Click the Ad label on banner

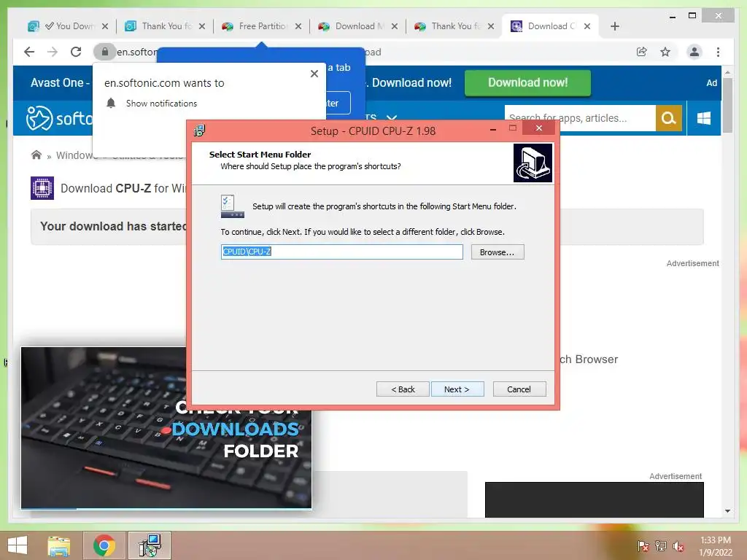[x=711, y=83]
